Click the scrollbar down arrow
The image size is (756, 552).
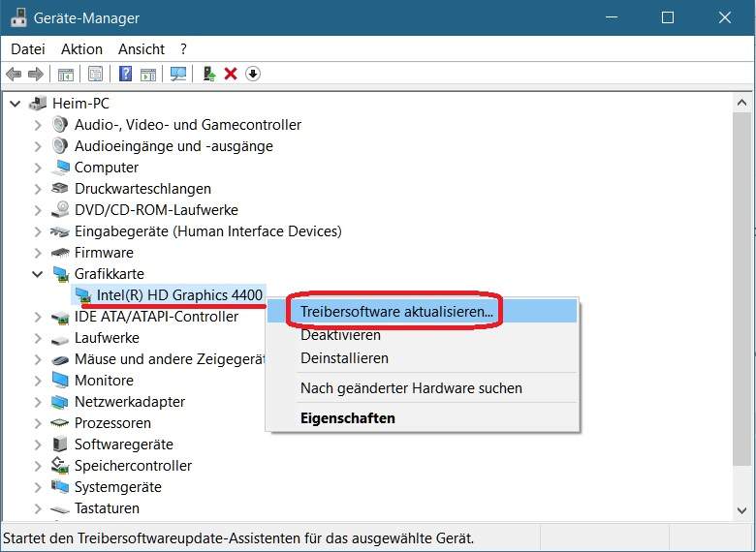click(742, 510)
